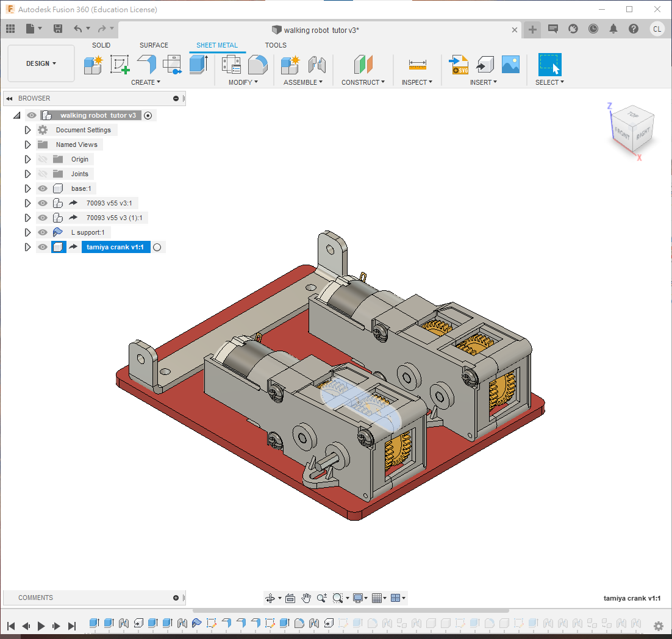
Task: Click the notifications bell icon
Action: point(613,29)
